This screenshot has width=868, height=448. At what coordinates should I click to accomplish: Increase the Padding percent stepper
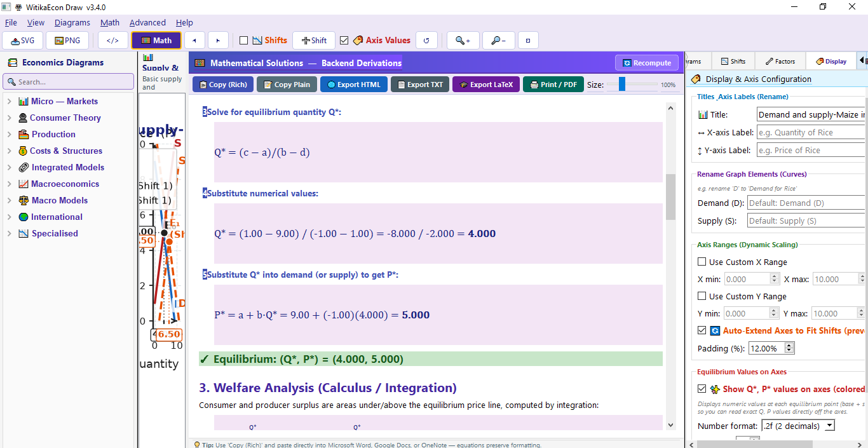(789, 346)
